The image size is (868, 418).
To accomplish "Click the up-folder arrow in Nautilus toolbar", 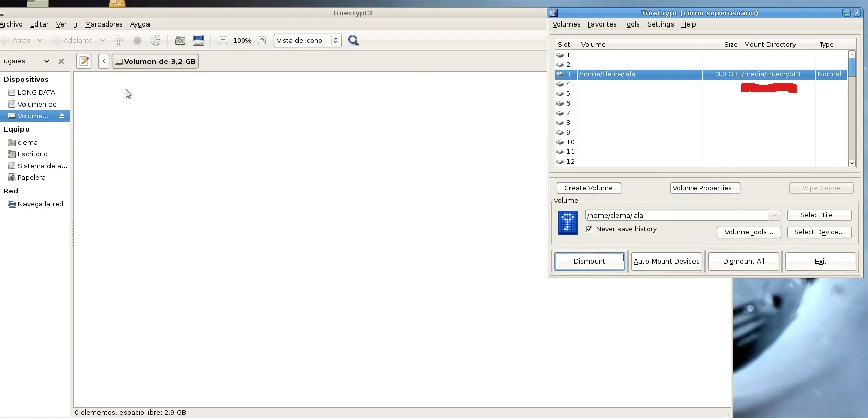I will point(118,40).
